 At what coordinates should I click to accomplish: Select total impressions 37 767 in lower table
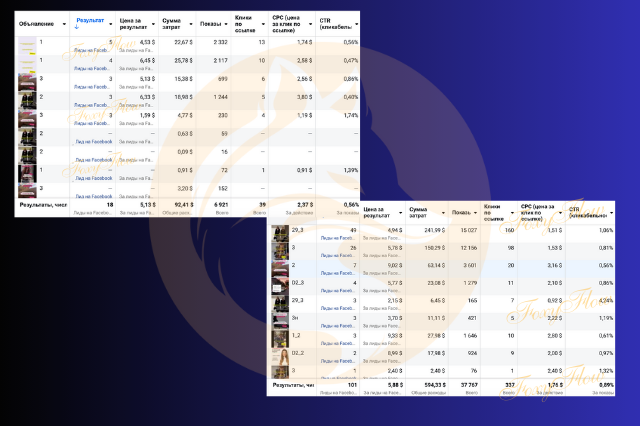click(x=469, y=385)
